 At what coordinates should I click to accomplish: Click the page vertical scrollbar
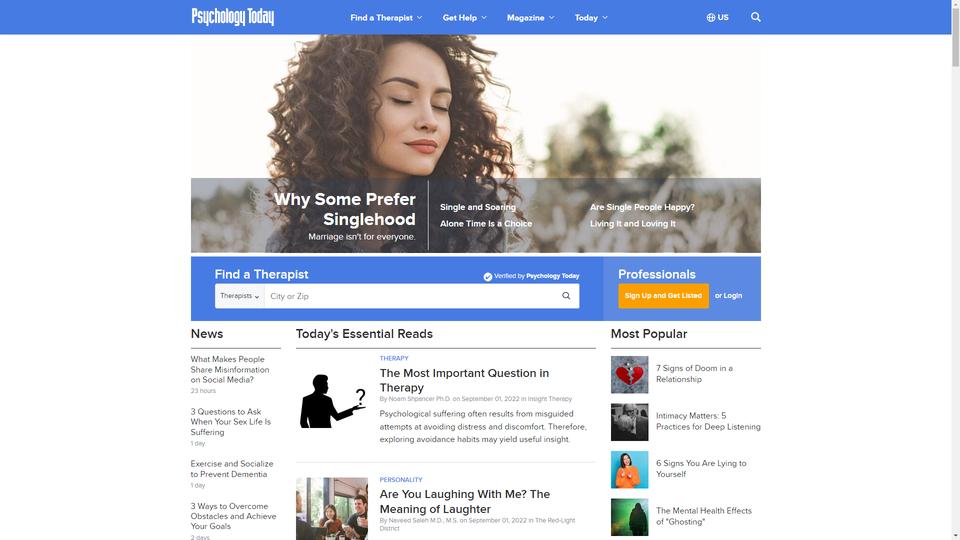pyautogui.click(x=955, y=270)
